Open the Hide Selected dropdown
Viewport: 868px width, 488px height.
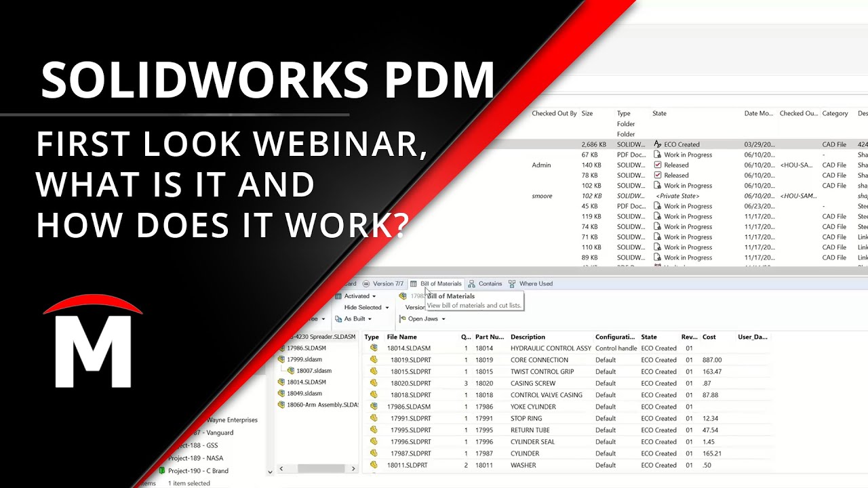coord(366,307)
